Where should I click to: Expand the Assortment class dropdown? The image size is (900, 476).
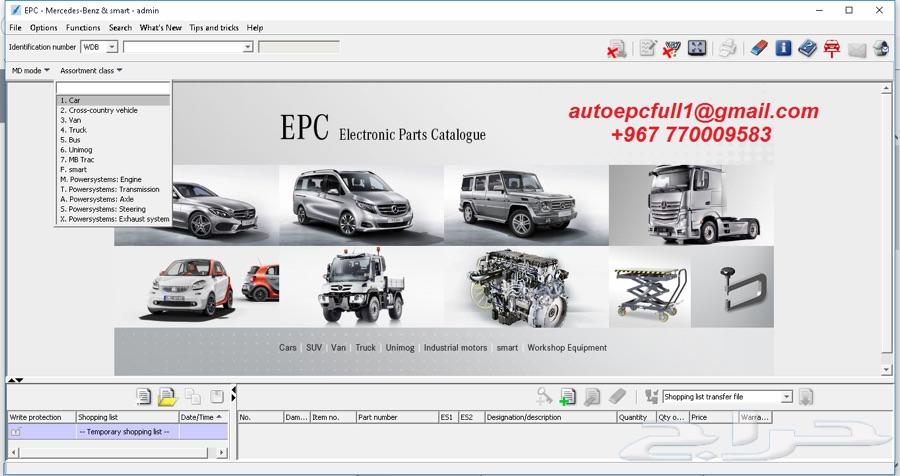pos(91,71)
